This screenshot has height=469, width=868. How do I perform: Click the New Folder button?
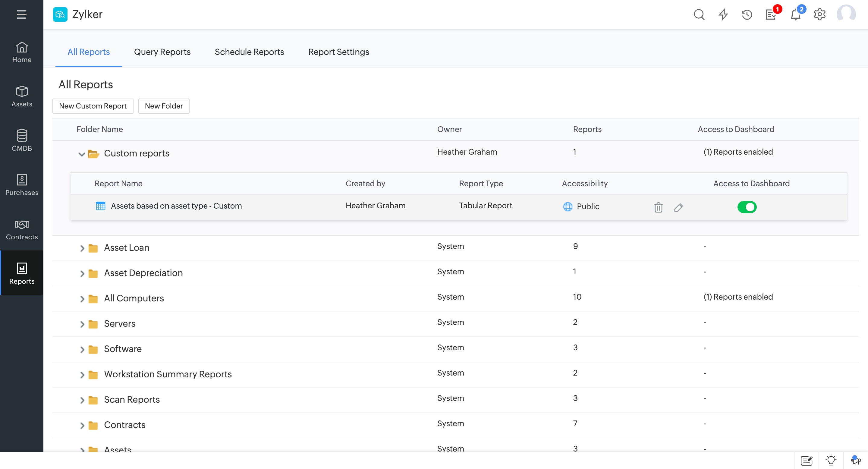[x=164, y=106]
